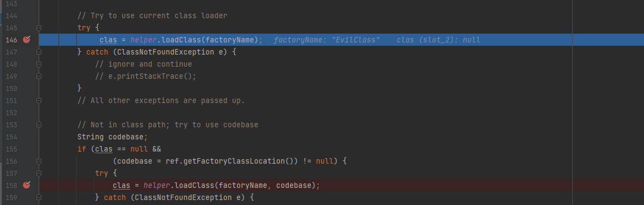Toggle a breakpoint in gutter at line 155
The image size is (644, 205).
[x=27, y=149]
